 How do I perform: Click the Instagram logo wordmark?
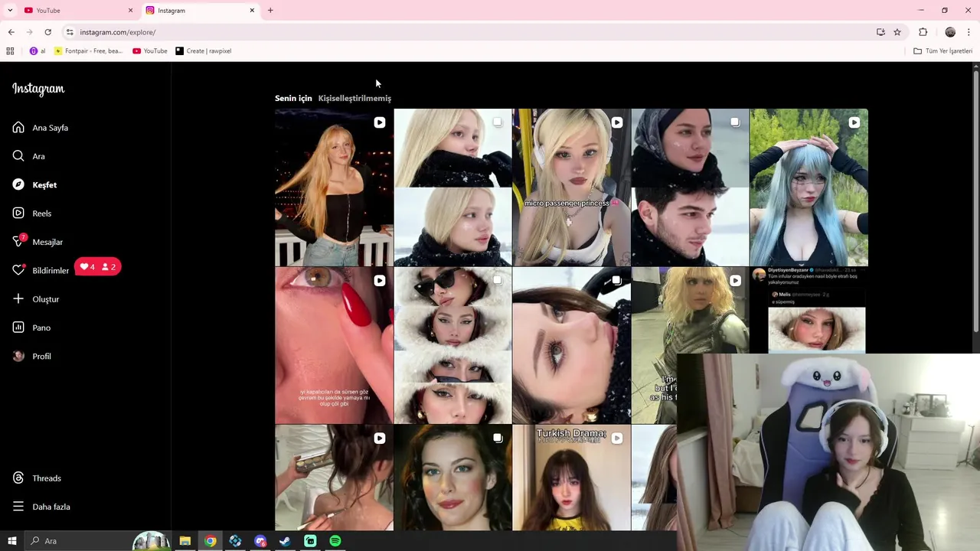point(38,89)
